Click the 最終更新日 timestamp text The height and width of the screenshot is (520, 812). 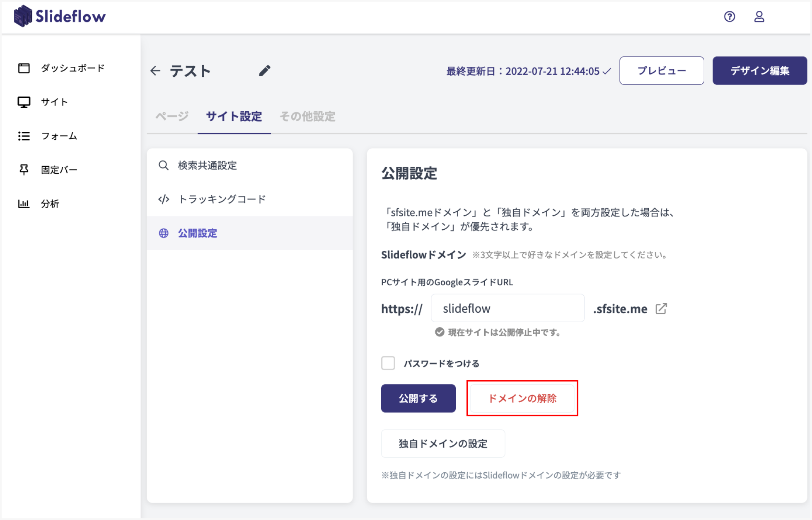523,71
